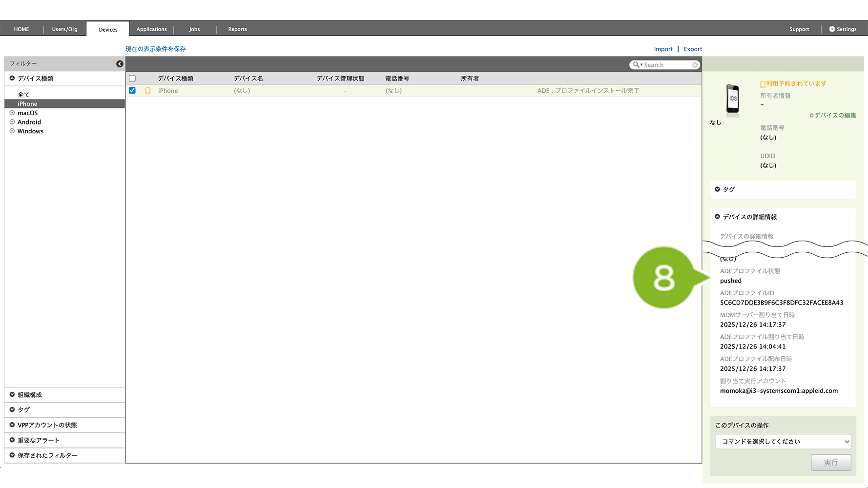Screen dimensions: 868x488
Task: Uncheck the iPhone row checkbox
Action: coord(132,91)
